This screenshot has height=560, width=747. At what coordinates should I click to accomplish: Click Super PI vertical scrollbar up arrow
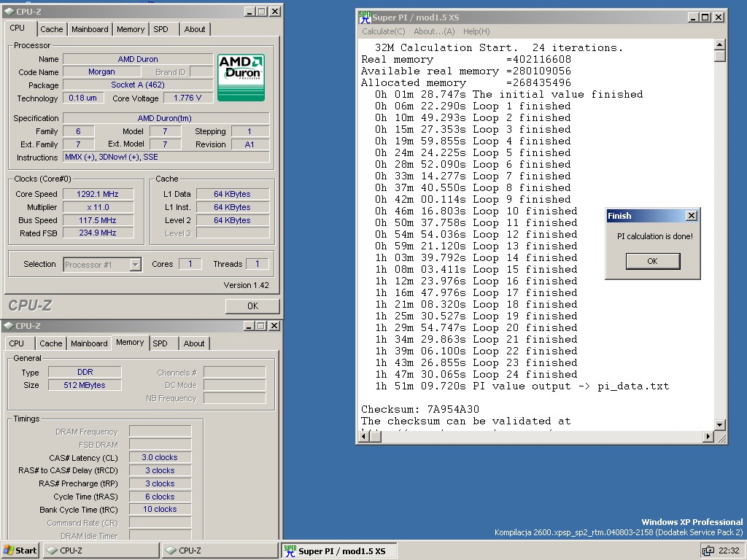[720, 44]
